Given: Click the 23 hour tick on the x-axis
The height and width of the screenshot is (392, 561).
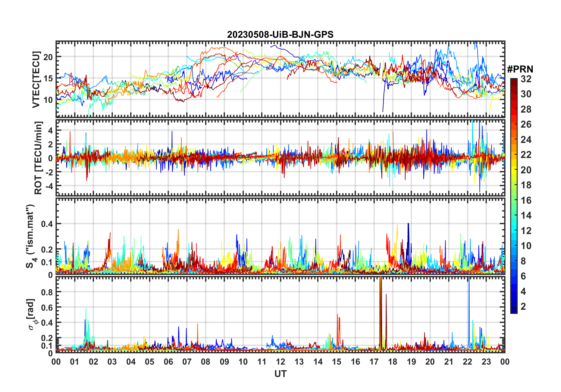Looking at the screenshot, I should coord(486,362).
